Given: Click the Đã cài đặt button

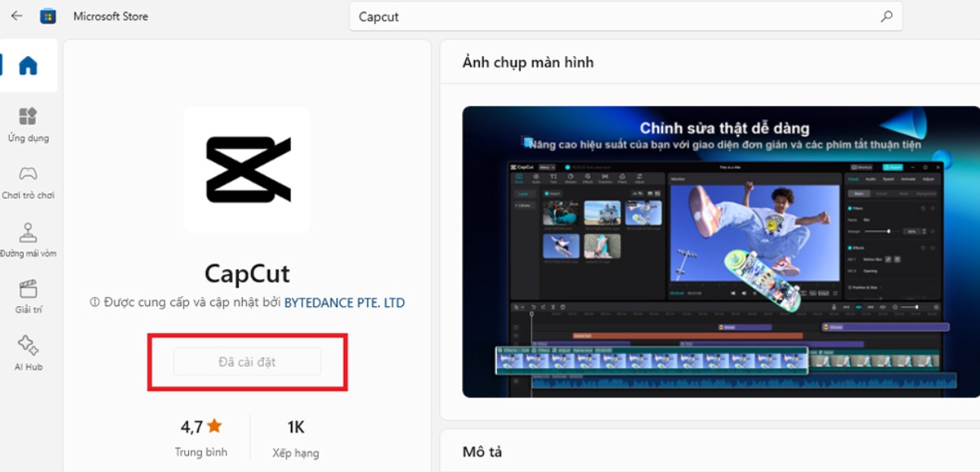Looking at the screenshot, I should click(x=247, y=362).
